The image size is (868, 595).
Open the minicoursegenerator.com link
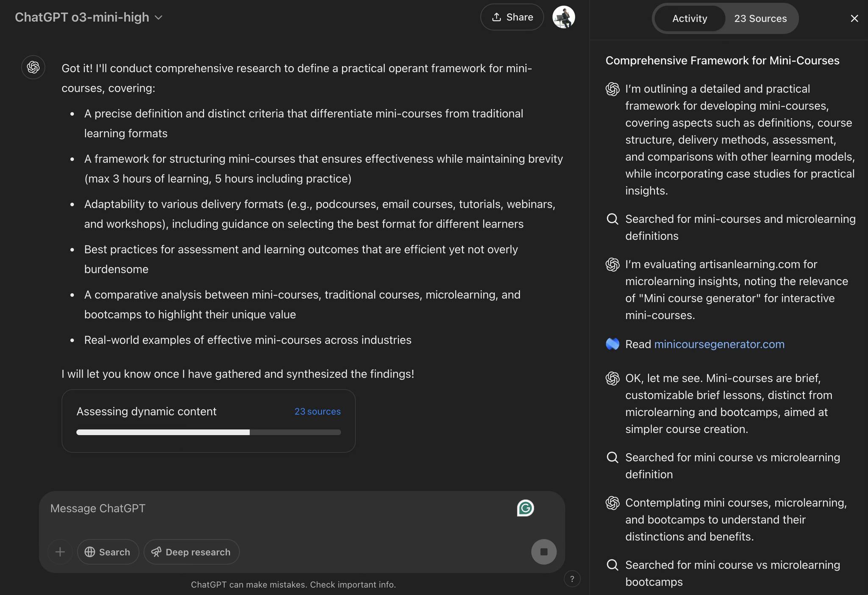719,344
